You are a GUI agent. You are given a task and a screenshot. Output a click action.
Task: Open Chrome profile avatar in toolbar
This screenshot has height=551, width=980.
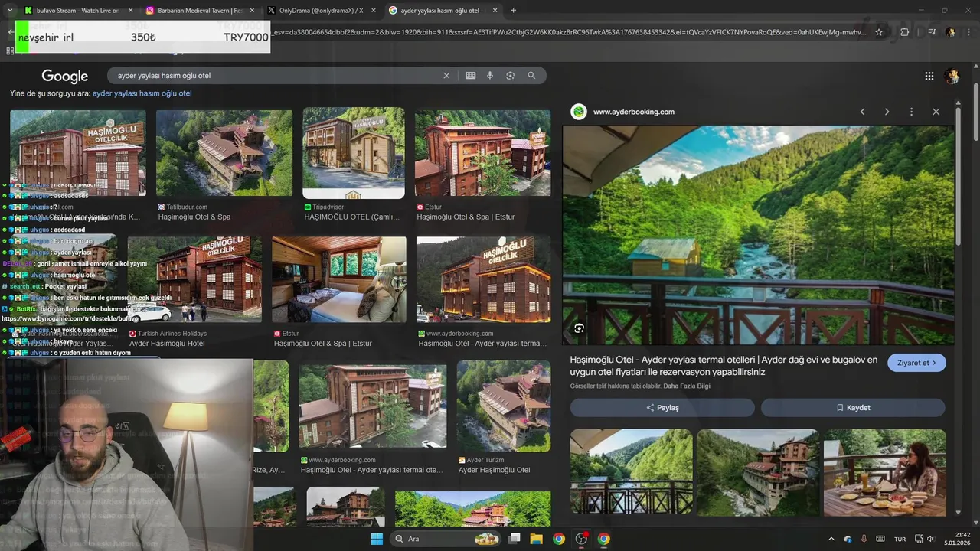[x=950, y=32]
